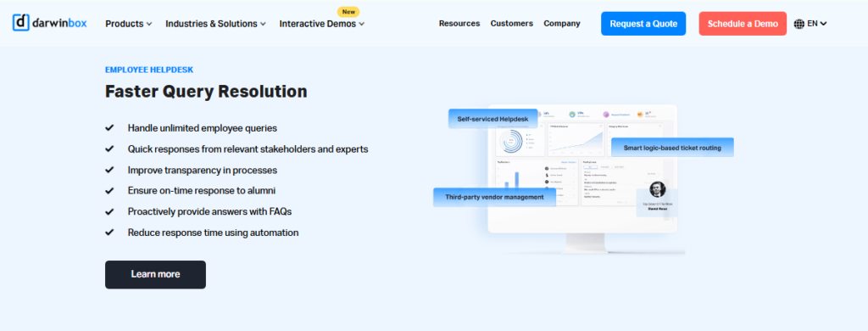
Task: Expand the Interactive Demos chevron
Action: (x=361, y=25)
